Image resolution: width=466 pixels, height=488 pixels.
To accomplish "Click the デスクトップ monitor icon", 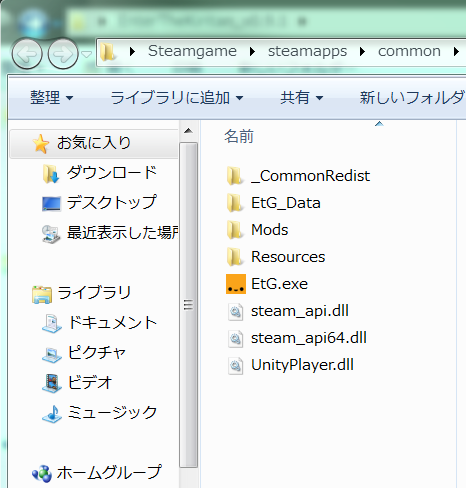I will coord(51,203).
